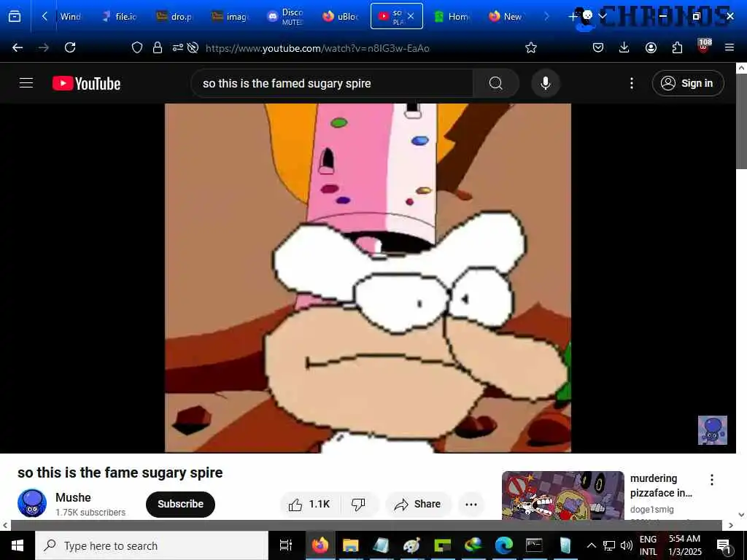Image resolution: width=747 pixels, height=560 pixels.
Task: Open site permissions icon in address bar
Action: pyautogui.click(x=178, y=47)
